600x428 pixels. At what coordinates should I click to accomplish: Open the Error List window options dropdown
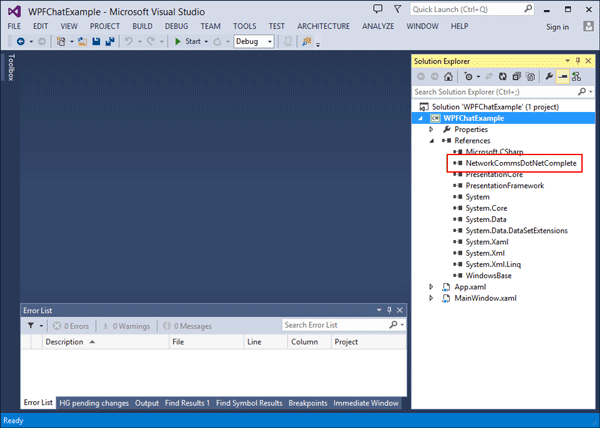(x=379, y=310)
